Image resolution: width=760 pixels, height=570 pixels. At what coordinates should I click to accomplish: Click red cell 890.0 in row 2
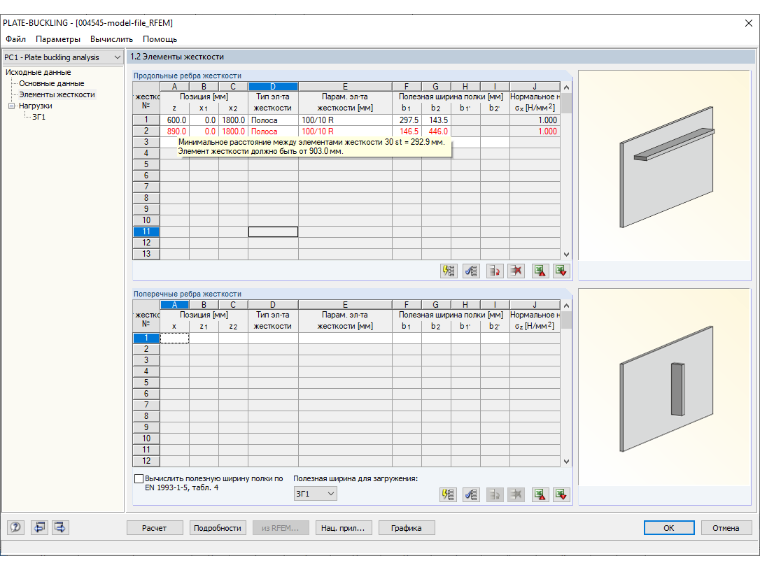click(174, 131)
